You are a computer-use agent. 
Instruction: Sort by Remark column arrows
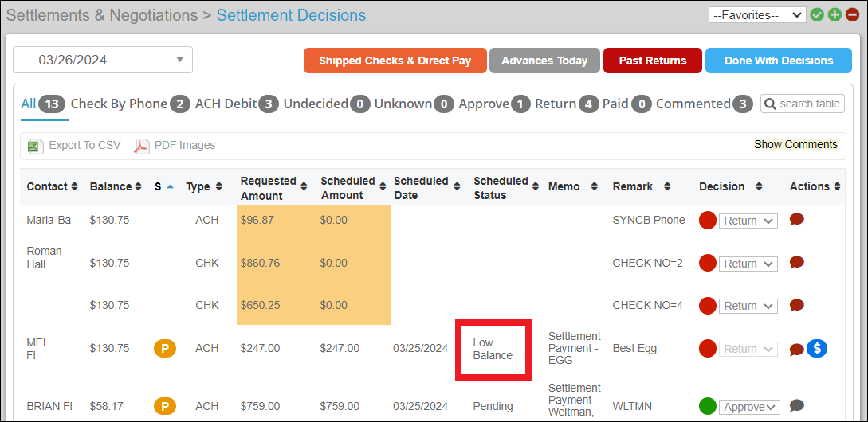click(668, 187)
